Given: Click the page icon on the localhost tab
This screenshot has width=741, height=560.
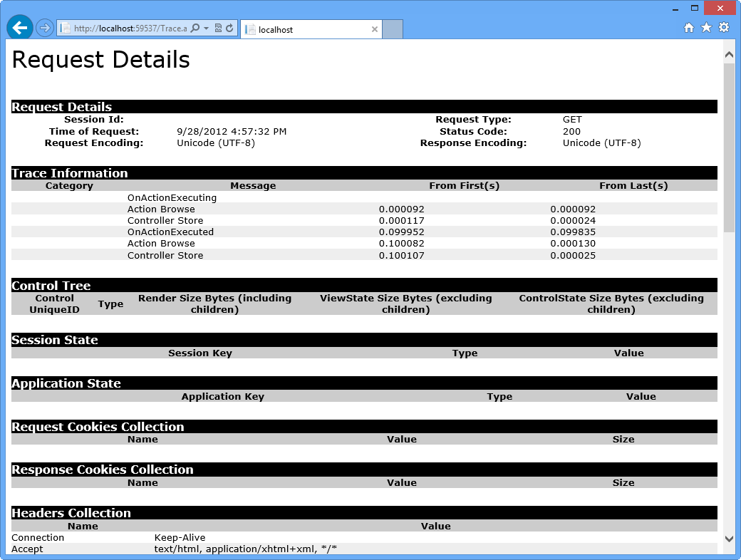Looking at the screenshot, I should coord(251,29).
